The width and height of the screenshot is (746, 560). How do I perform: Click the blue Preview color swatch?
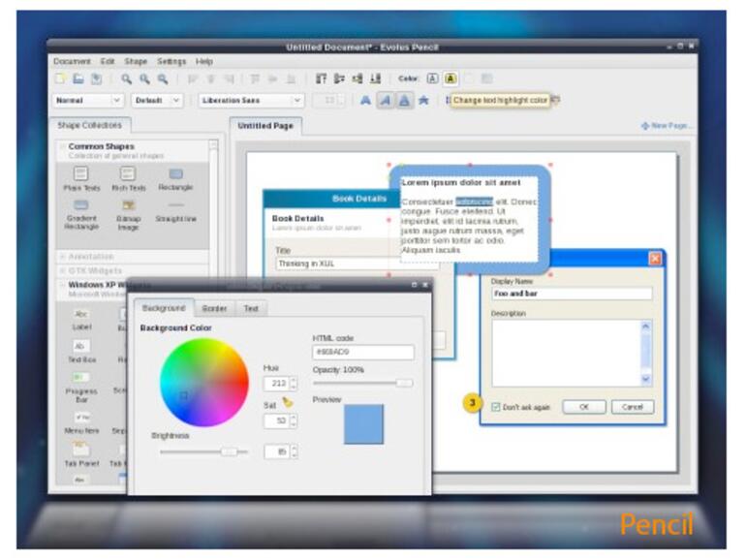click(x=363, y=424)
